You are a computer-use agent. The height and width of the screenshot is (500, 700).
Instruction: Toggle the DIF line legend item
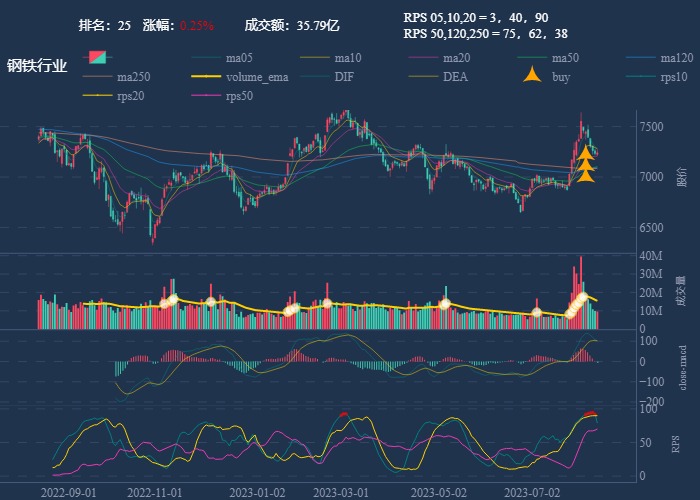coord(343,77)
